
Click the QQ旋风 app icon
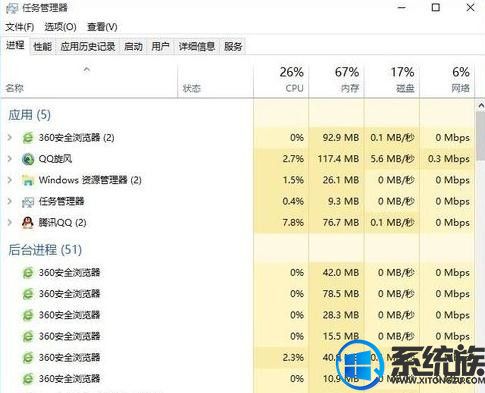click(28, 159)
